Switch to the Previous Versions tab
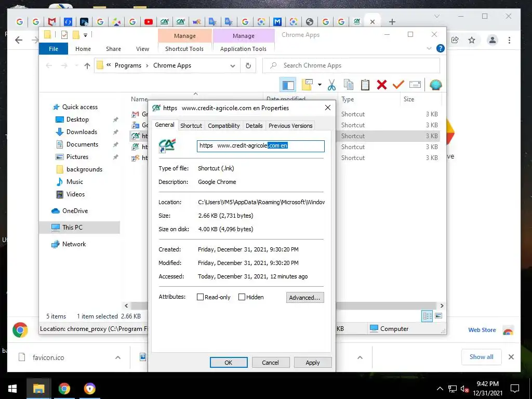The width and height of the screenshot is (532, 399). (x=290, y=126)
